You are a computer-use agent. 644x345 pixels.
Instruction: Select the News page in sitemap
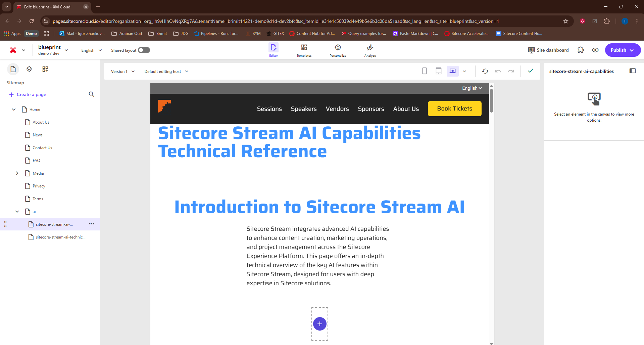38,135
